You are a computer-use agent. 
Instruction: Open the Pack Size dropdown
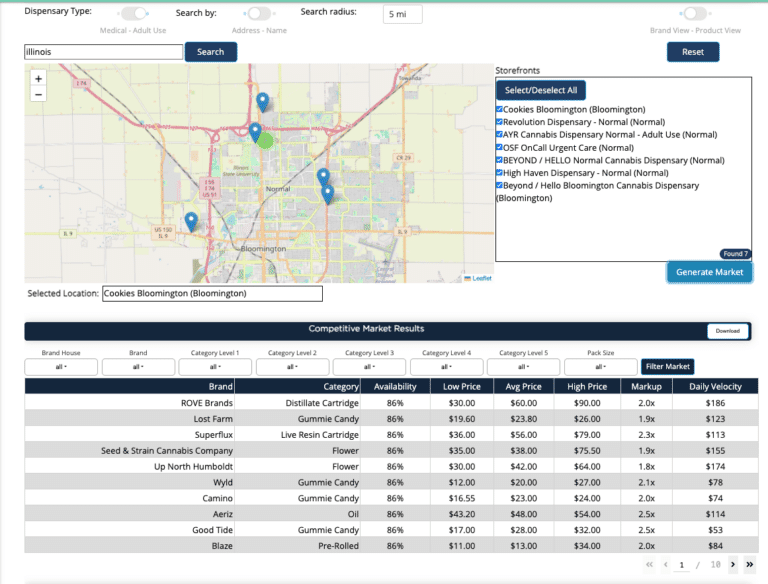tap(600, 366)
